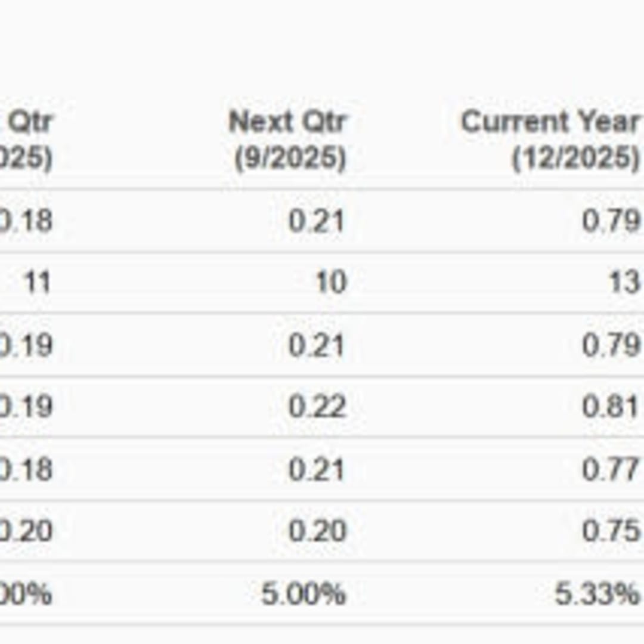Click the 10 value under Next Qtr

pyautogui.click(x=330, y=283)
